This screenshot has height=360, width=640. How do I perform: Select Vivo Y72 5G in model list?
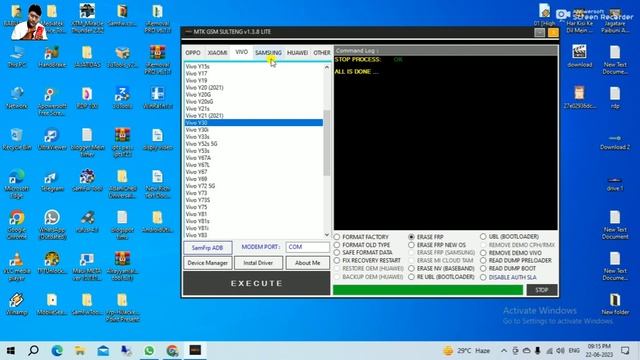point(253,186)
